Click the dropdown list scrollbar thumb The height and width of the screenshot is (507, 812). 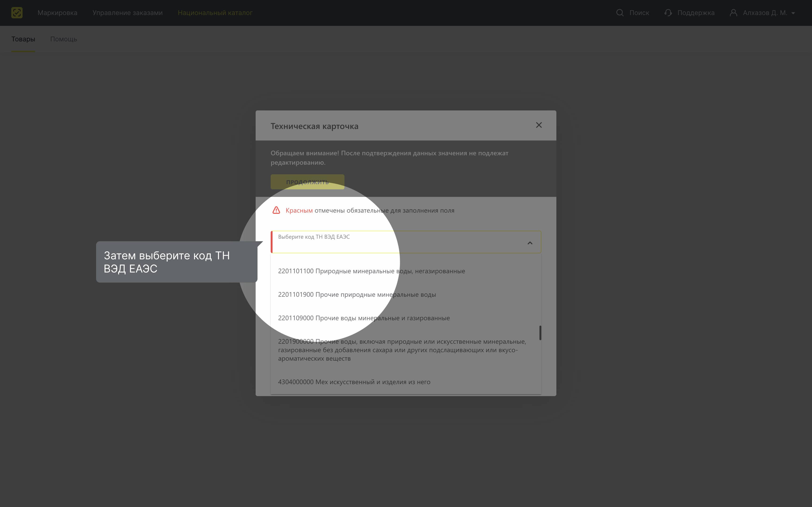(540, 333)
